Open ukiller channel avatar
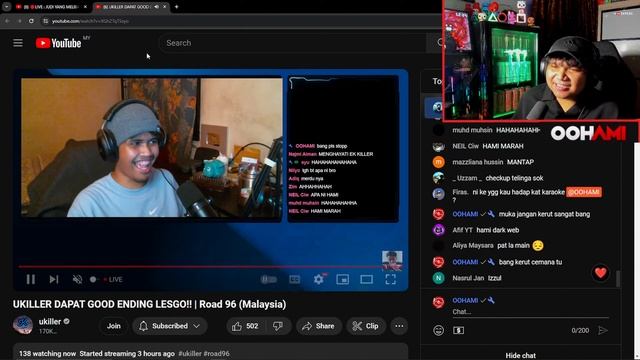The height and width of the screenshot is (360, 640). tap(23, 325)
